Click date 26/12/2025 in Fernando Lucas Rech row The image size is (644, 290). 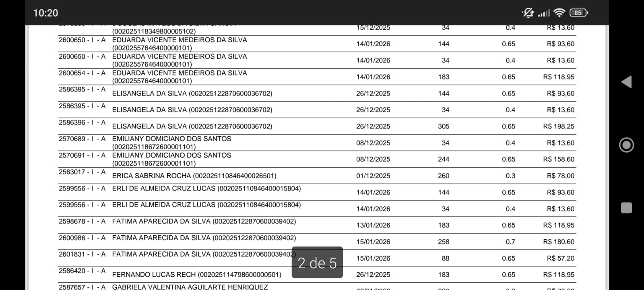(x=373, y=275)
